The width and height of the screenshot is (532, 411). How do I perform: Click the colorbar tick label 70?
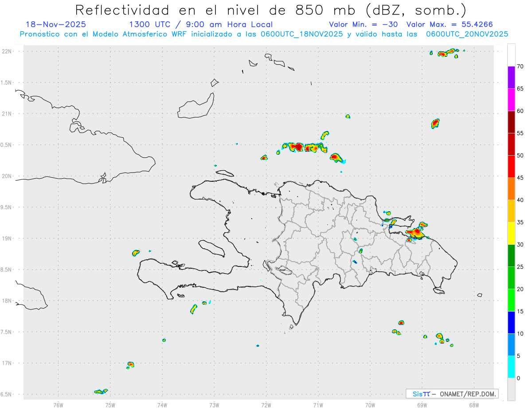click(x=520, y=67)
